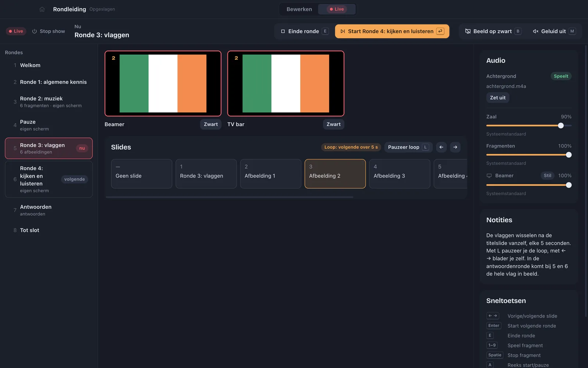
Task: Show slide Afbeelding 3
Action: (x=399, y=174)
